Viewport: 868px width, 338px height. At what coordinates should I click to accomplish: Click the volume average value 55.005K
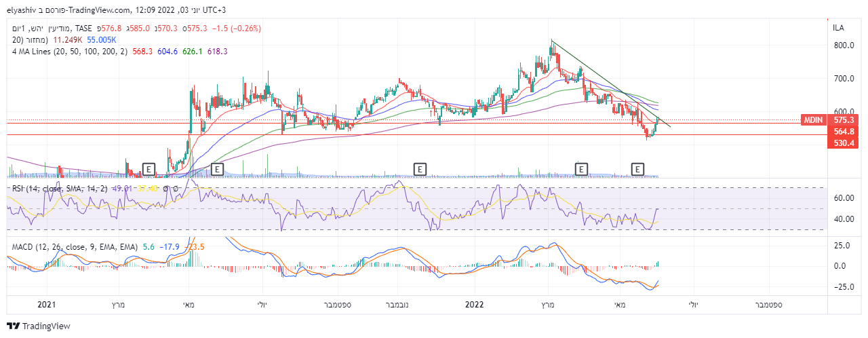pyautogui.click(x=101, y=39)
